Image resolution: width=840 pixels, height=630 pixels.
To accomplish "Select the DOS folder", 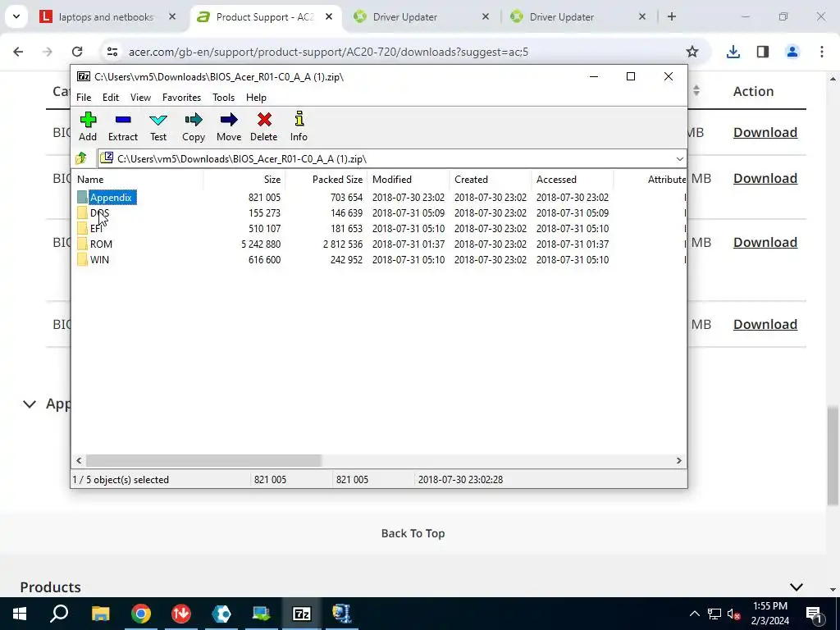I will point(99,213).
